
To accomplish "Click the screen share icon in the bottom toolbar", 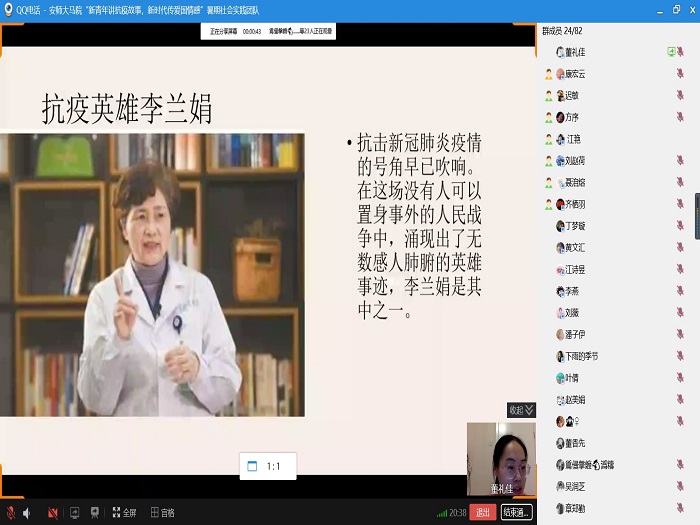I will tap(74, 512).
